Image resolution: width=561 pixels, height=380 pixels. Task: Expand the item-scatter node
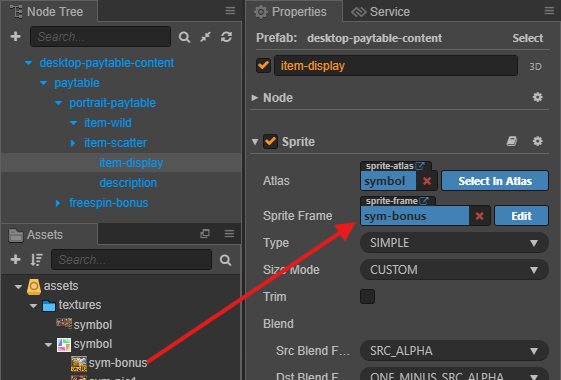coord(73,143)
